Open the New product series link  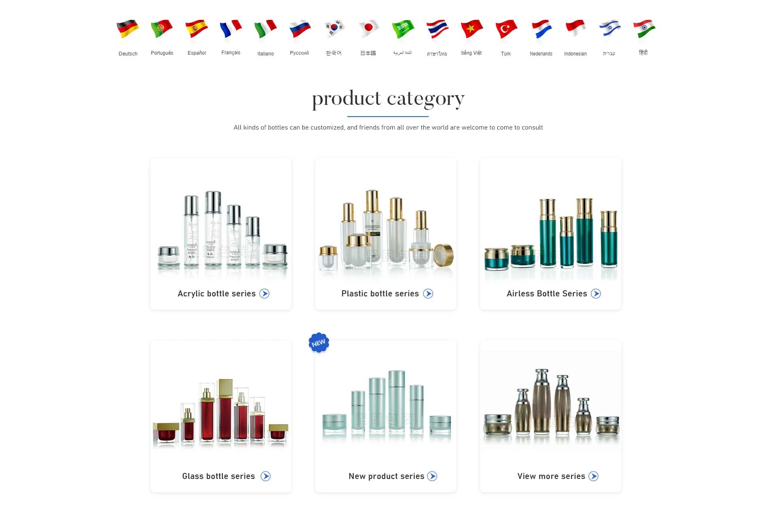tap(386, 476)
